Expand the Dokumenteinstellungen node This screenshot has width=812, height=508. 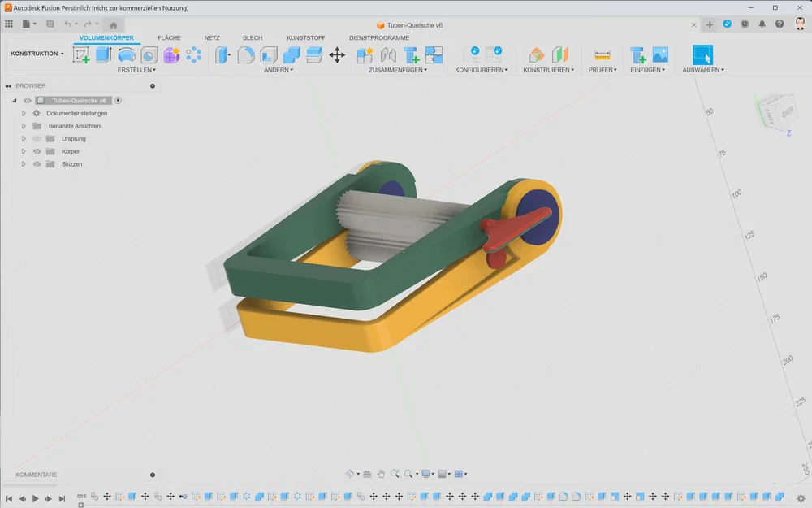click(24, 113)
